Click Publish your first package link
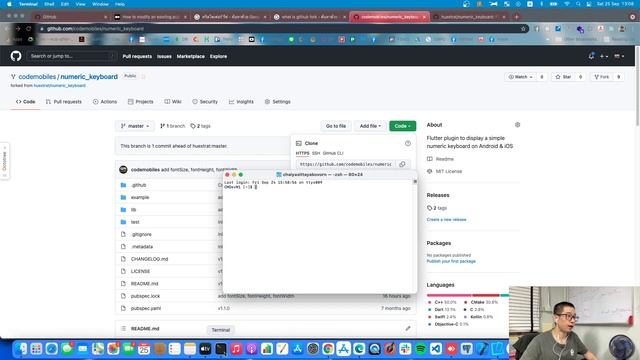The width and height of the screenshot is (640, 360). 451,261
